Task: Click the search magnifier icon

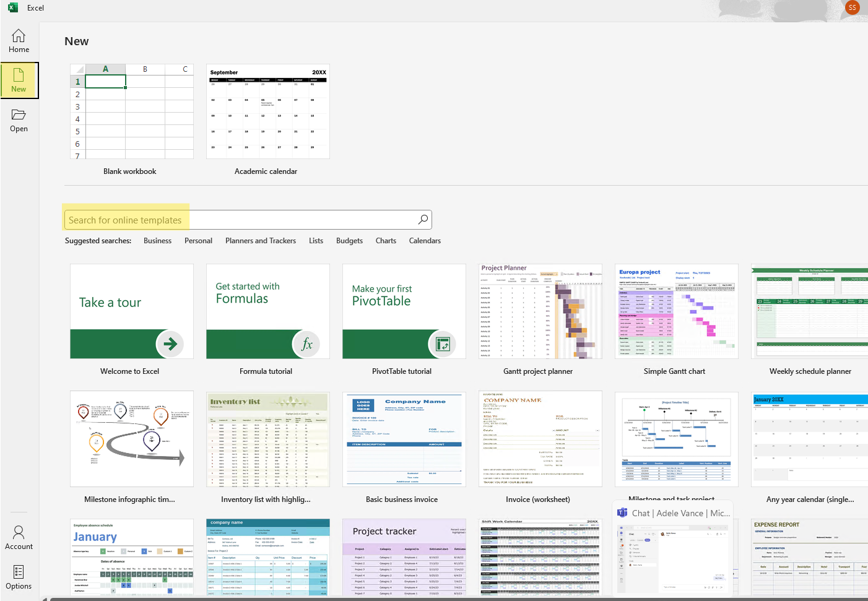Action: [423, 220]
